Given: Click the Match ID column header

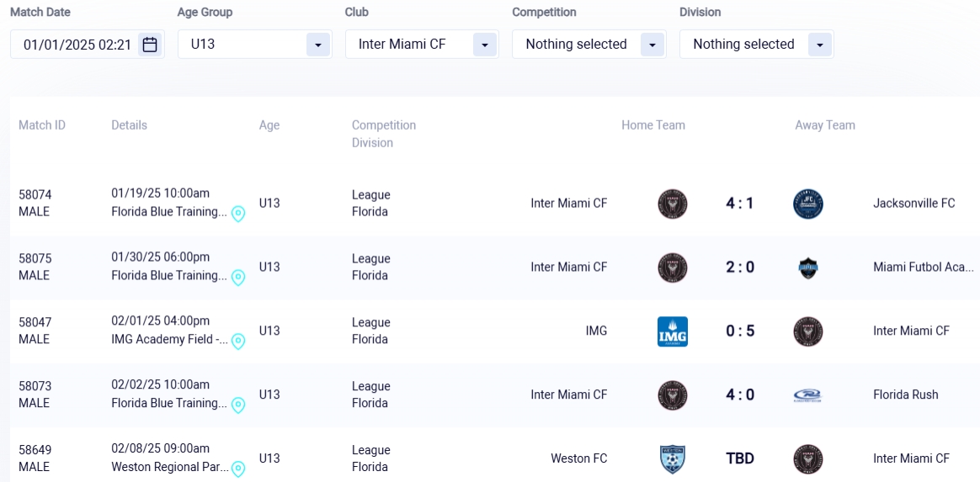Looking at the screenshot, I should (42, 125).
